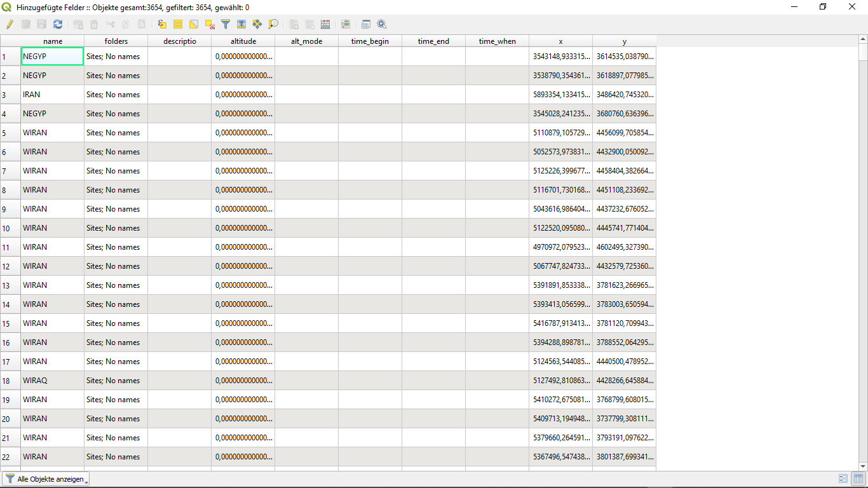The height and width of the screenshot is (488, 868).
Task: Deselect all features
Action: pyautogui.click(x=210, y=24)
